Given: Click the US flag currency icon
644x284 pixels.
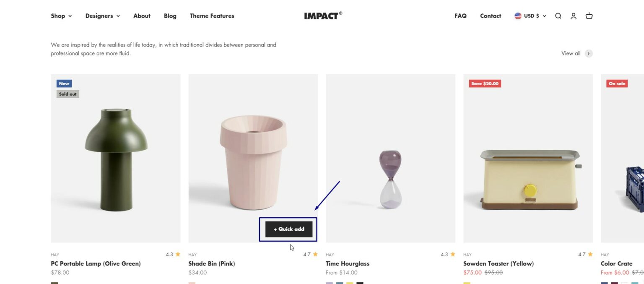Looking at the screenshot, I should click(x=517, y=16).
